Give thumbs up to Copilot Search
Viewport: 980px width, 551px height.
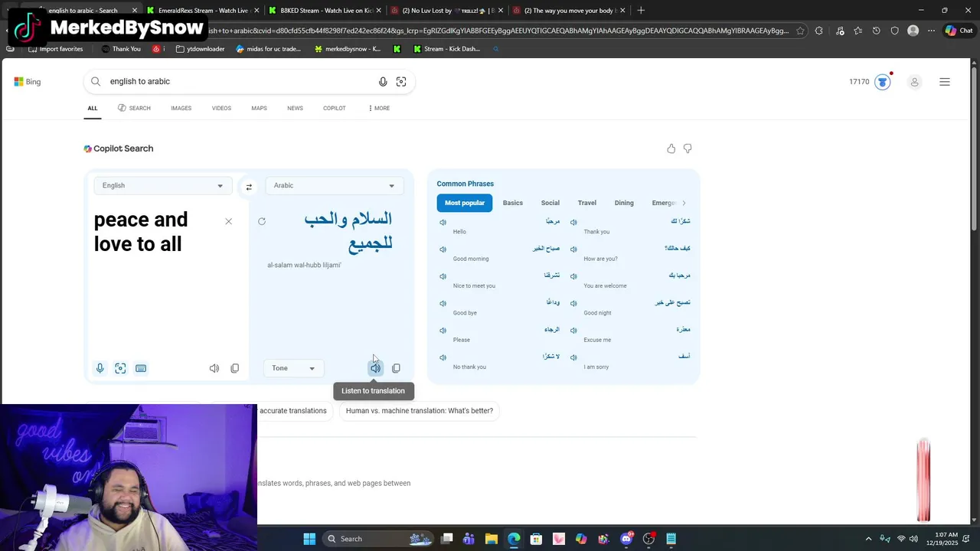pos(671,148)
